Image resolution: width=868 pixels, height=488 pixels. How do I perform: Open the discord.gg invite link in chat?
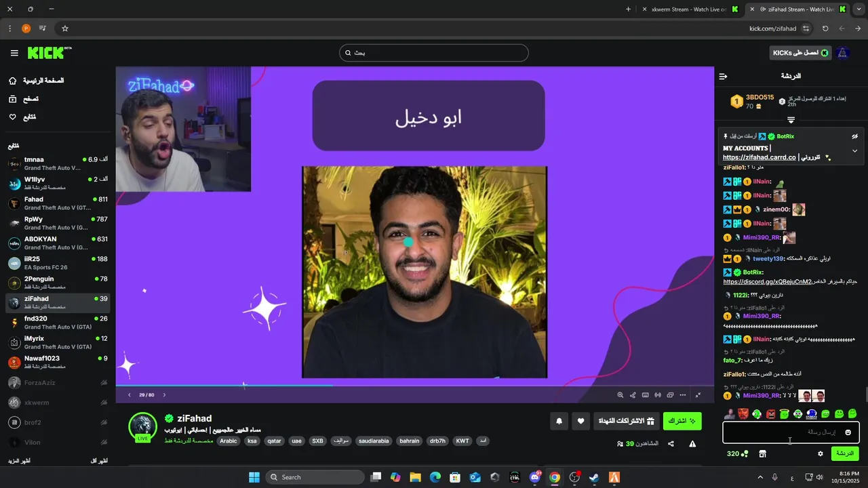[x=767, y=282]
